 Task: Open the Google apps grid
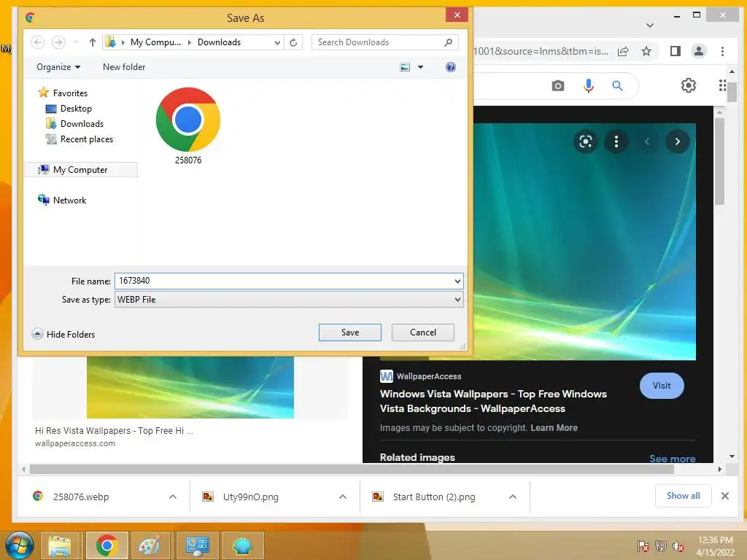pos(722,86)
